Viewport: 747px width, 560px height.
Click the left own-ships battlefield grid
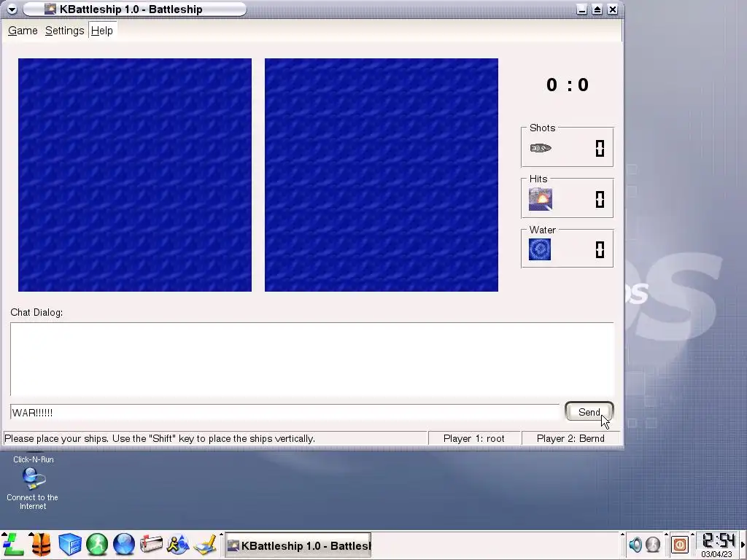[x=135, y=175]
